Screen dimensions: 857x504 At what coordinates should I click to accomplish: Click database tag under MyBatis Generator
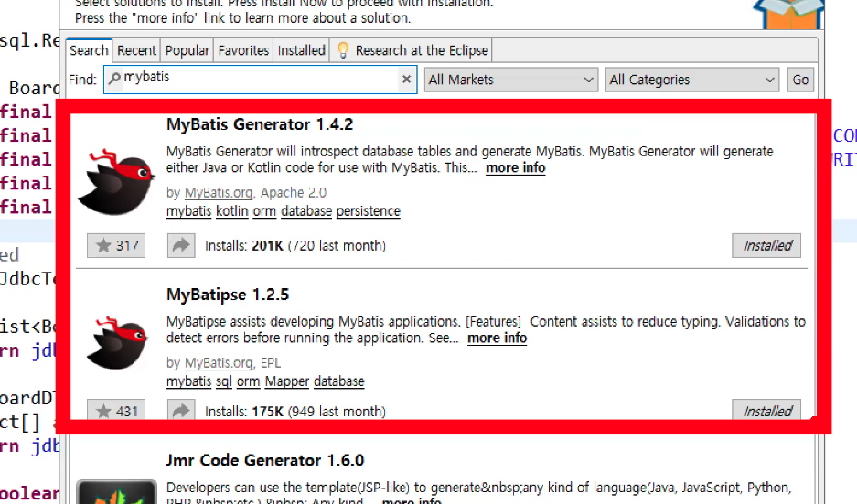click(306, 211)
